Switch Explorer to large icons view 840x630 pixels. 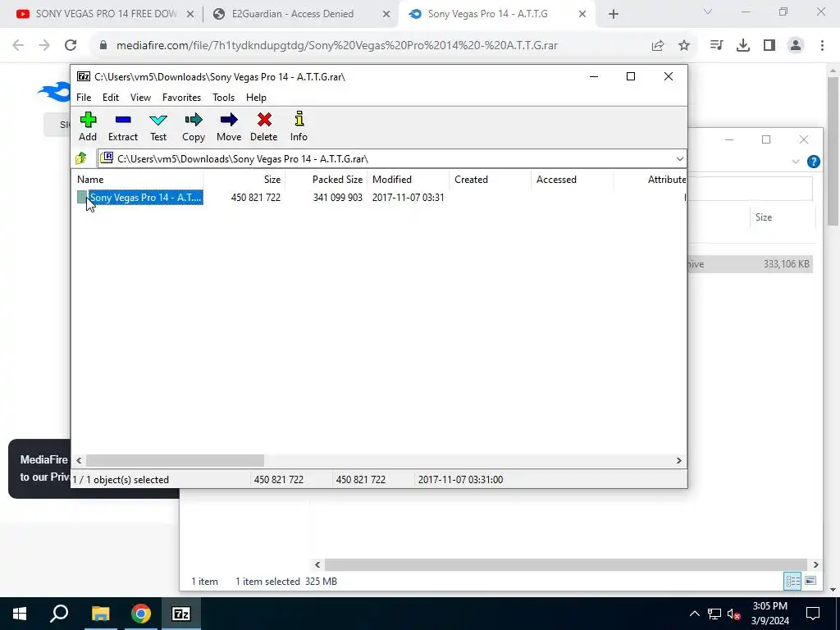(810, 582)
